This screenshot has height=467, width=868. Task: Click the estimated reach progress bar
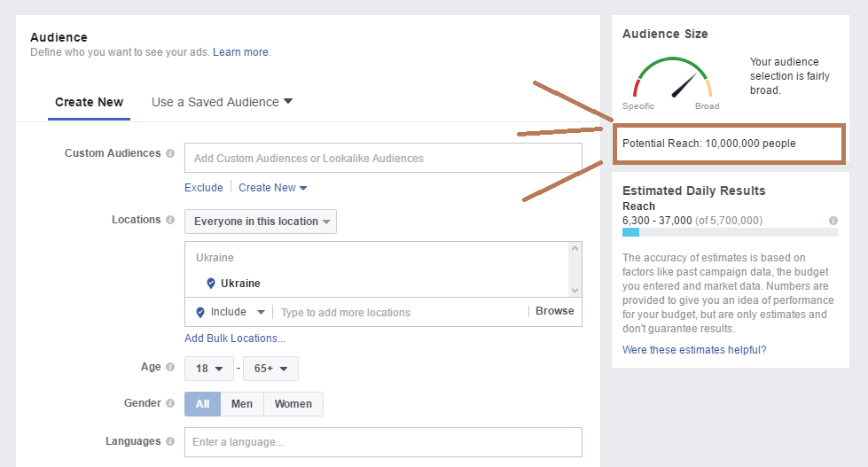click(730, 232)
